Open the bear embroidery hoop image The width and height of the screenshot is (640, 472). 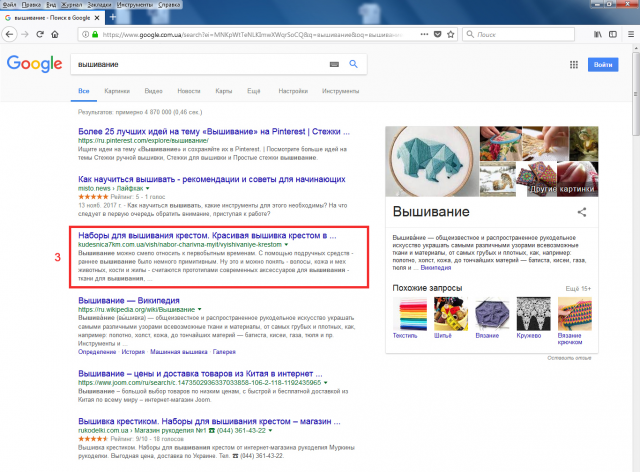click(x=432, y=161)
